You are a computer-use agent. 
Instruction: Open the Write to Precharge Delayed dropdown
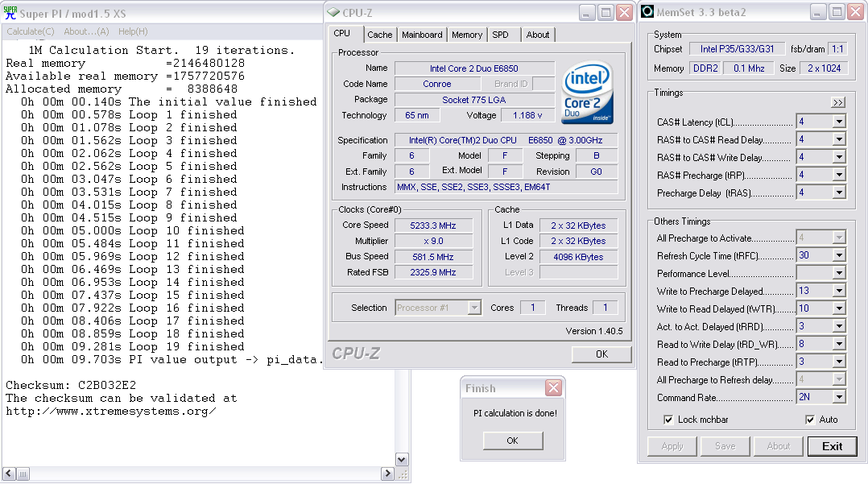[x=839, y=291]
